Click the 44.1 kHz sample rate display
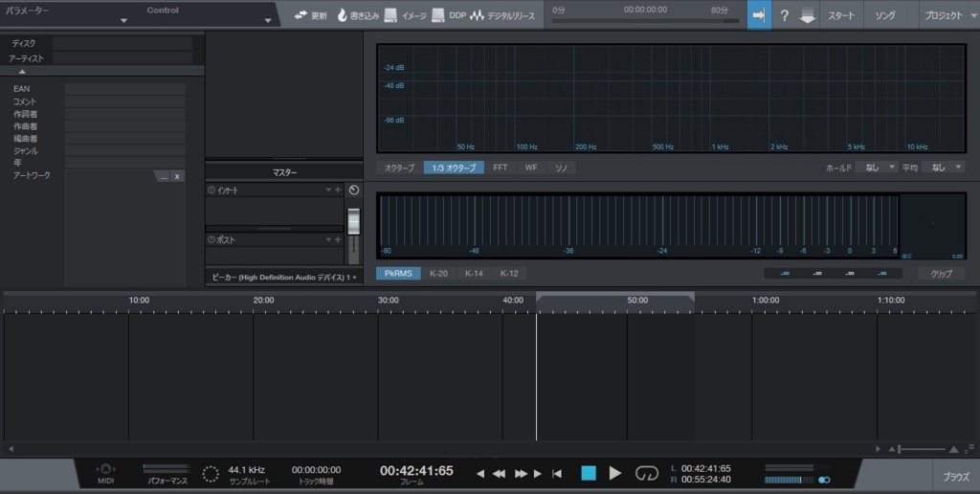The height and width of the screenshot is (494, 980). tap(246, 470)
